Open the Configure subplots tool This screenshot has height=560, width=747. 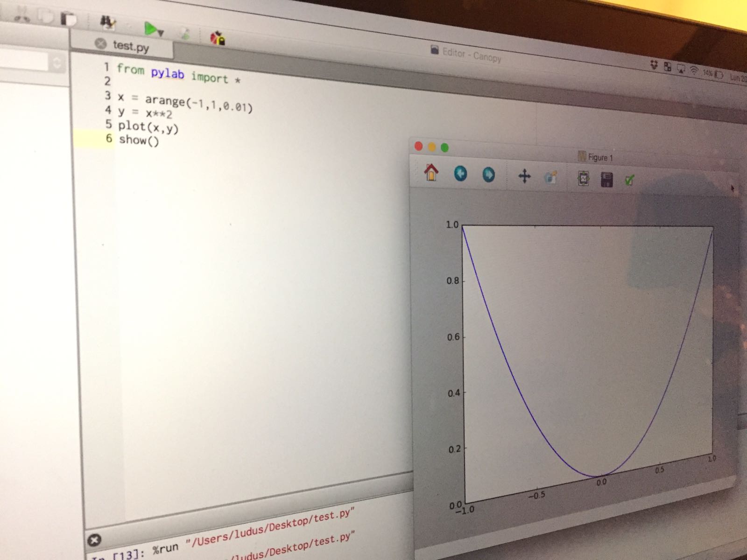tap(584, 178)
